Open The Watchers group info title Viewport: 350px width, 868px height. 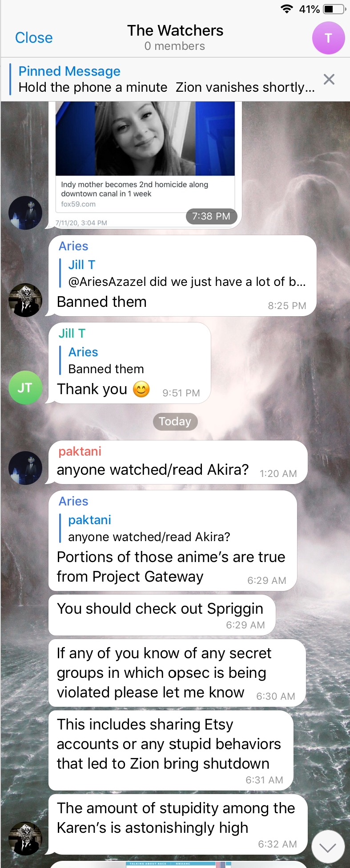175,31
